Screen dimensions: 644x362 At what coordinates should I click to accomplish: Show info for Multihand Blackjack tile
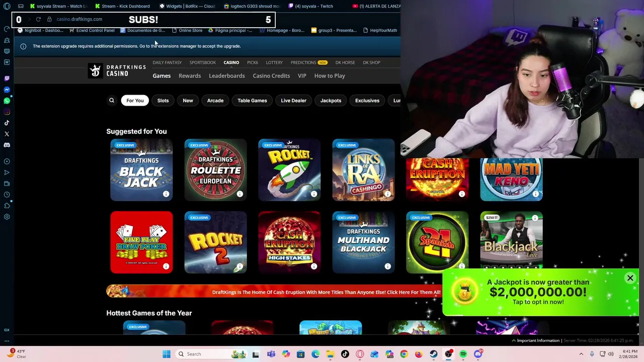click(x=388, y=266)
